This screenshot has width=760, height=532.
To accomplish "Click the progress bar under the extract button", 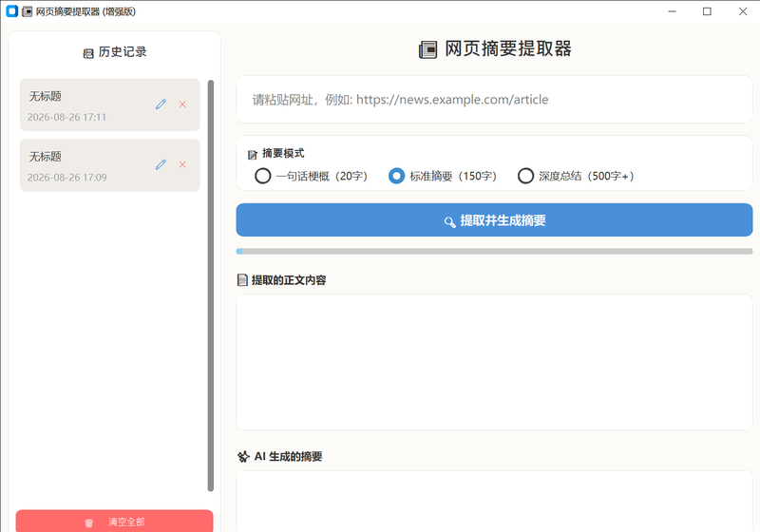I will pyautogui.click(x=494, y=252).
